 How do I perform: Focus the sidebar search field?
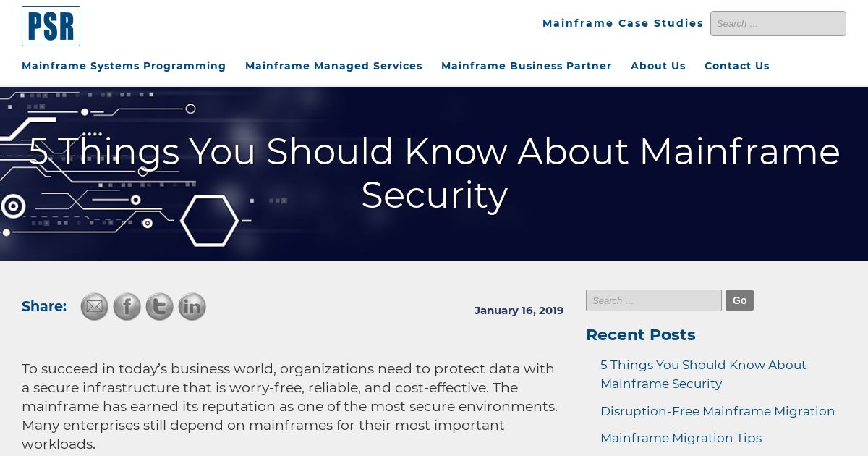coord(654,300)
